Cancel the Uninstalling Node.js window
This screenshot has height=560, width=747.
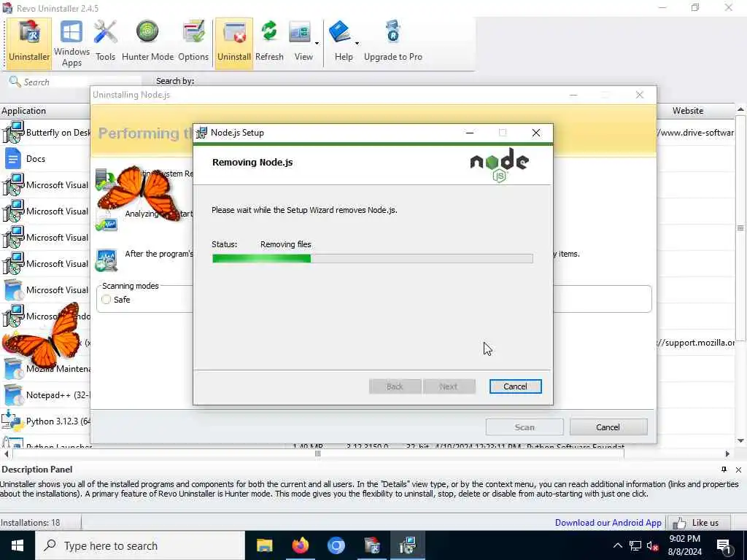[x=608, y=427]
